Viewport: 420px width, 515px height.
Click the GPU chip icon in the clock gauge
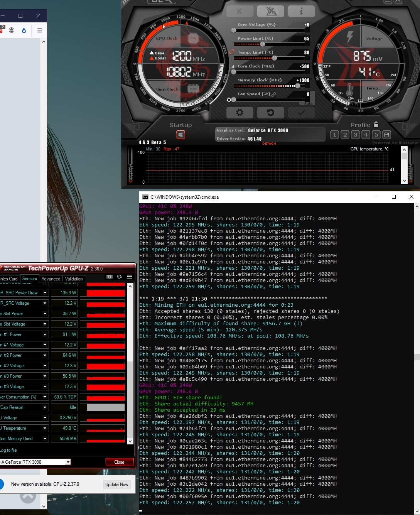(193, 39)
